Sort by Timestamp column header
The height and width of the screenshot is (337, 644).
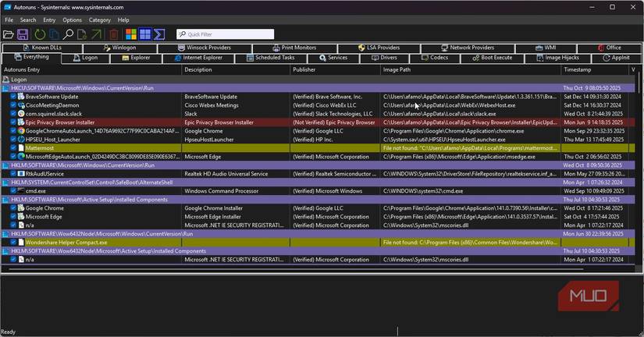(x=595, y=69)
